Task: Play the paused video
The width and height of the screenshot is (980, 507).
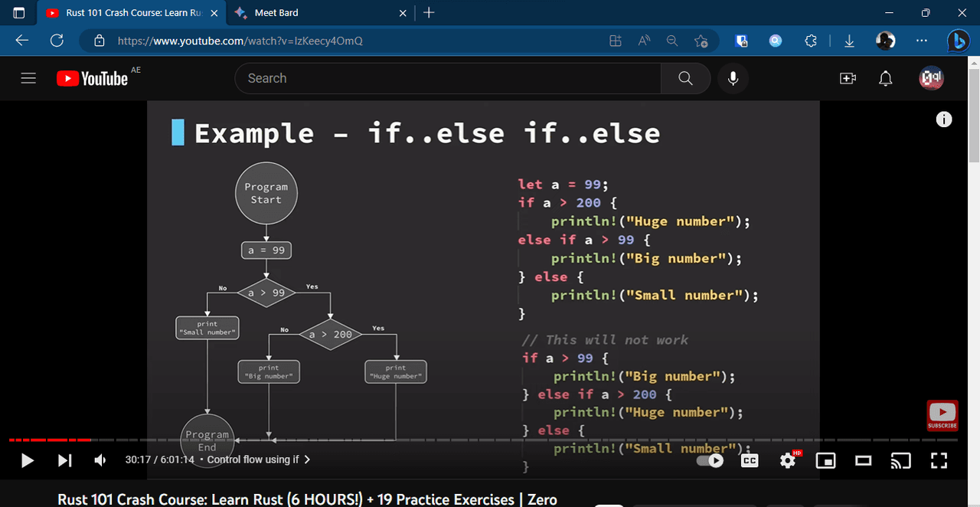Action: coord(27,460)
